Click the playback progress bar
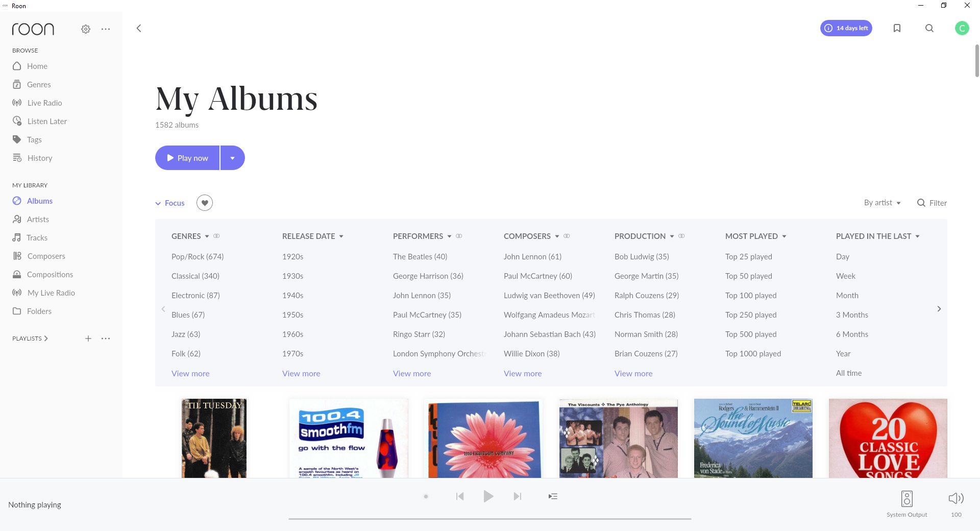The height and width of the screenshot is (531, 980). coord(489,519)
